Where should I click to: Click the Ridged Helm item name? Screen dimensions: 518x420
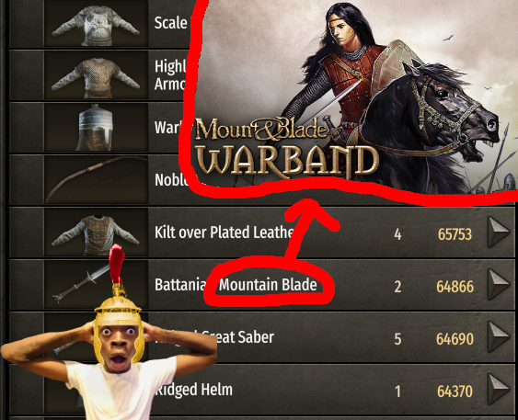(x=194, y=390)
